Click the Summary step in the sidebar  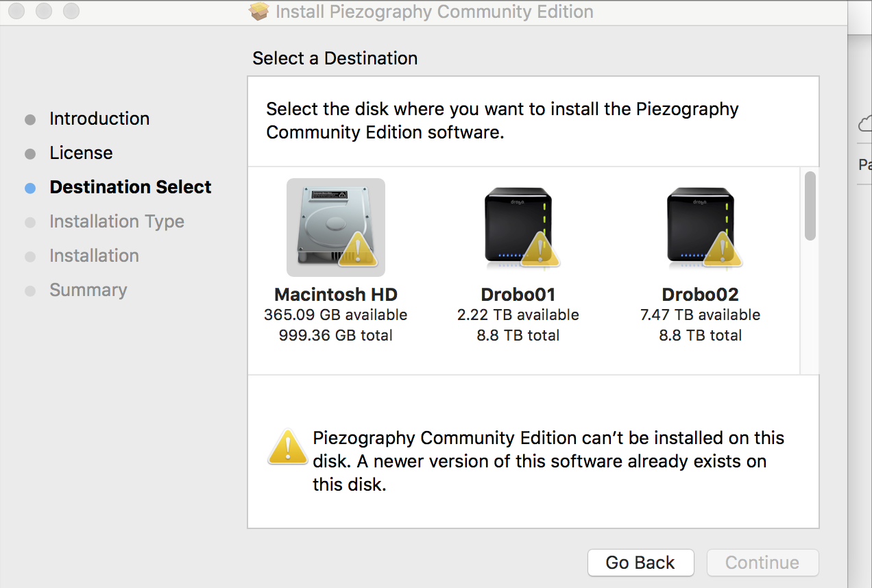(88, 290)
